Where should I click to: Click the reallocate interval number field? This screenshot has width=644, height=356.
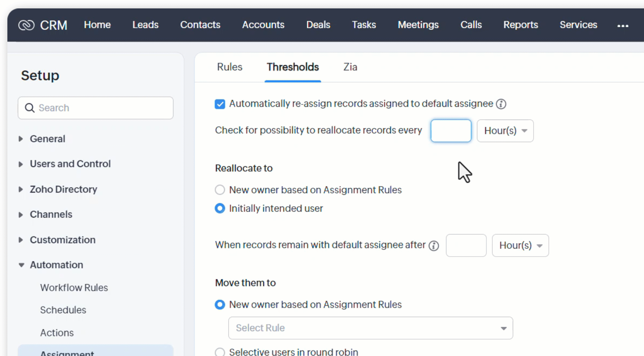click(x=451, y=131)
